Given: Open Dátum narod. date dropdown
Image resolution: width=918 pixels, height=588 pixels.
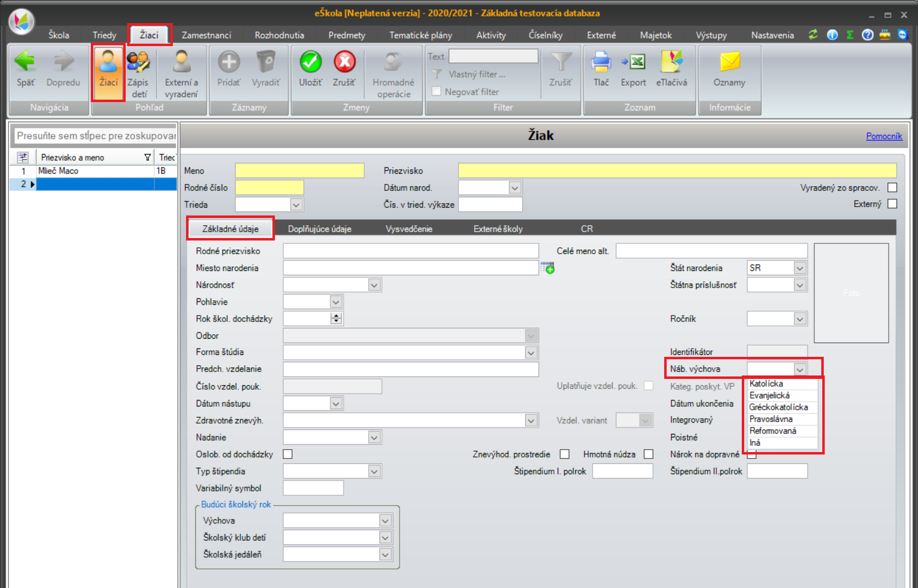Looking at the screenshot, I should tap(514, 187).
